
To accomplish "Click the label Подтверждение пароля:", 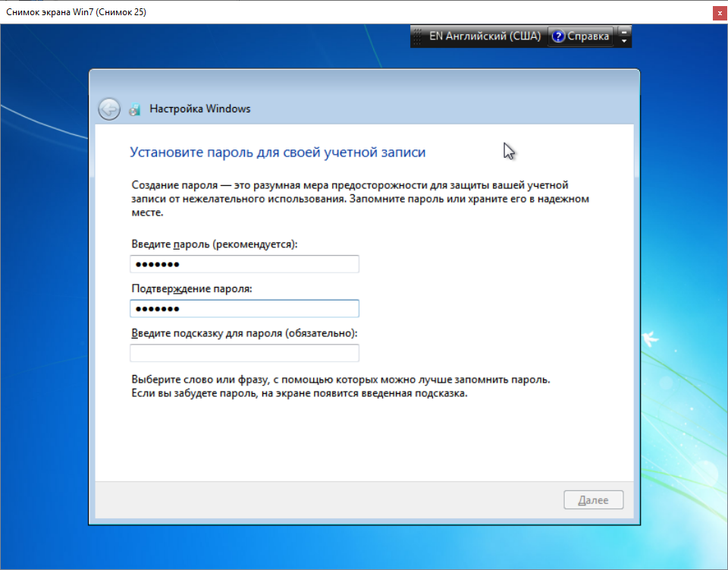I will [192, 288].
